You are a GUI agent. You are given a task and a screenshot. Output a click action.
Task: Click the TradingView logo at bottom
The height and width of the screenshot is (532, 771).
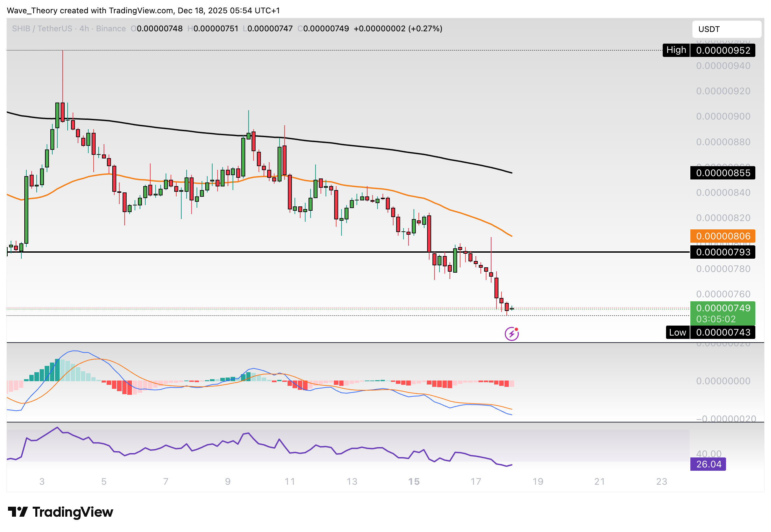pyautogui.click(x=60, y=512)
